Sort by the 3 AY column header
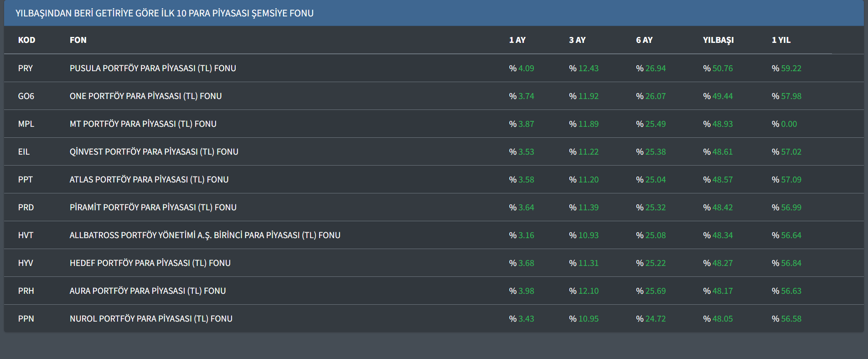This screenshot has height=359, width=868. coord(577,40)
